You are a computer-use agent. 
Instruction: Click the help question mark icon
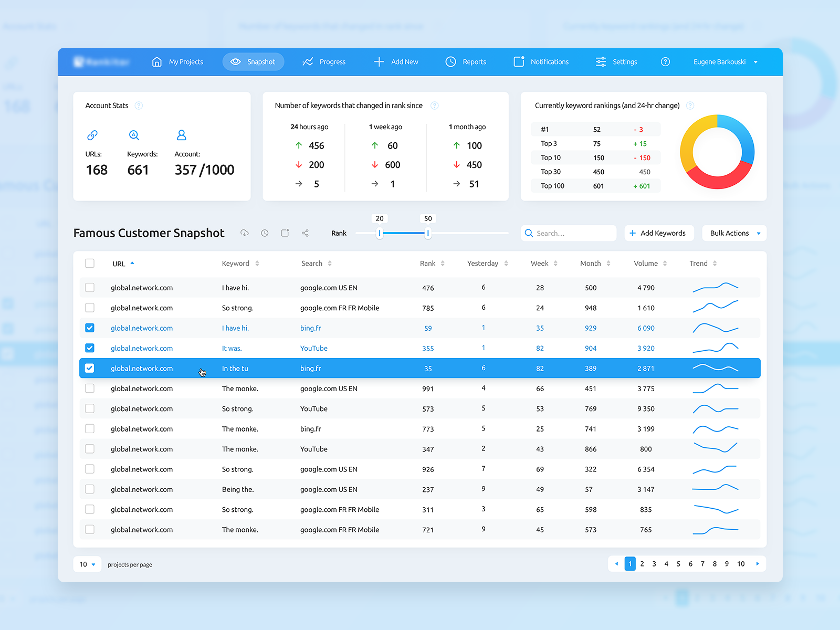665,61
